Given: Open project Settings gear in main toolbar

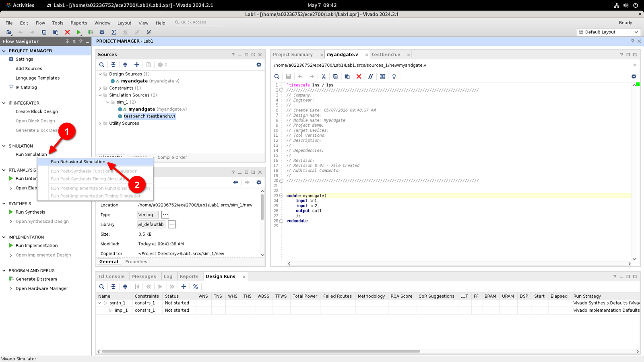Looking at the screenshot, I should tap(102, 32).
